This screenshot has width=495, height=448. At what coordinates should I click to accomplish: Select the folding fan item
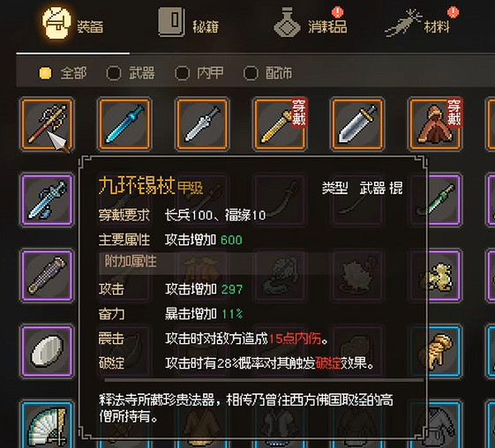click(47, 424)
